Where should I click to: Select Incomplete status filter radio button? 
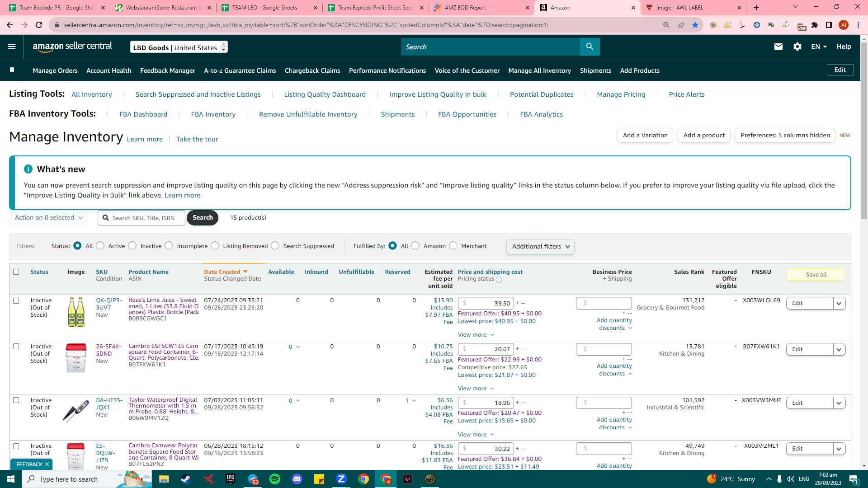(x=169, y=246)
